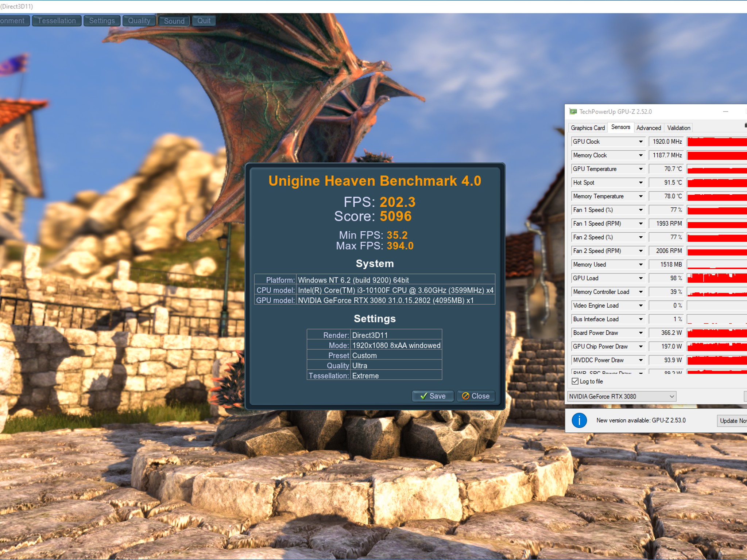Click the Max FPS value 394.0
Image resolution: width=747 pixels, height=560 pixels.
coord(400,246)
